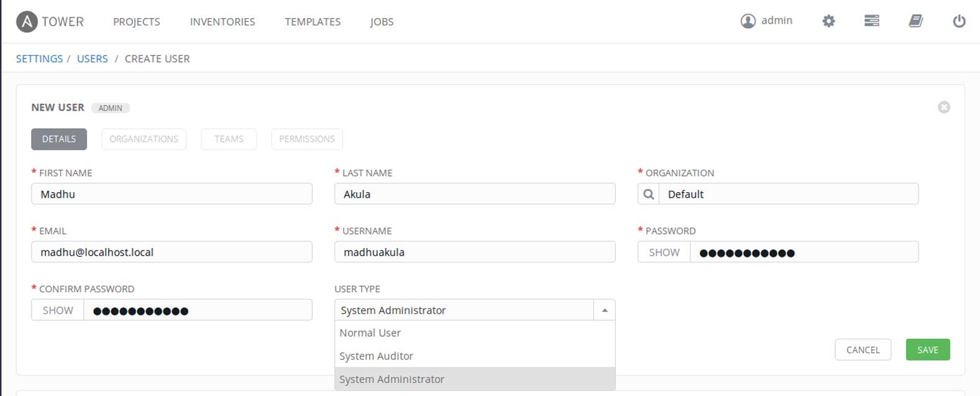Go to the Templates menu

tap(313, 22)
